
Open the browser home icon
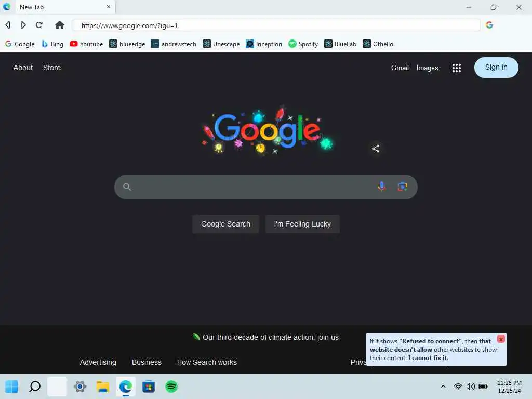(x=60, y=25)
